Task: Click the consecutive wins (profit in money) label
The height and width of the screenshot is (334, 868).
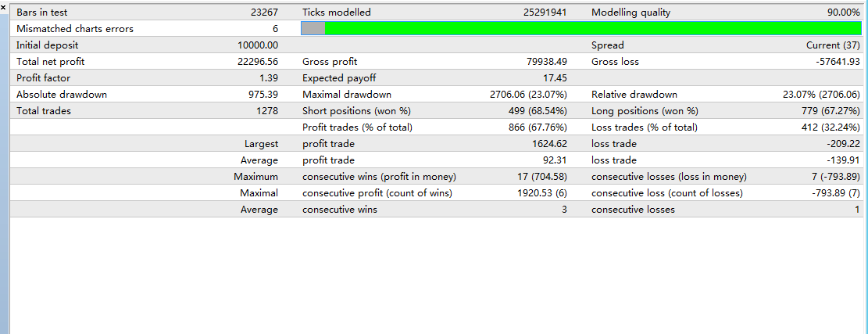Action: pyautogui.click(x=379, y=177)
